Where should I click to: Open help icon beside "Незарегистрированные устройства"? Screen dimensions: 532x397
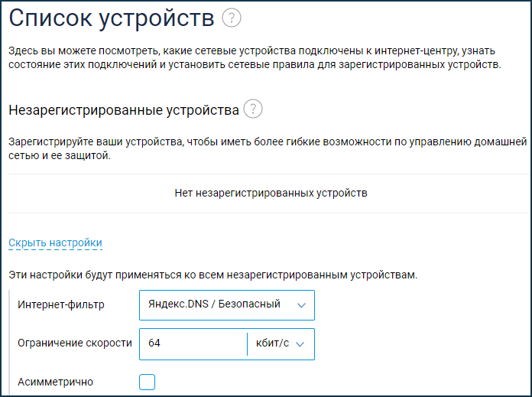(x=253, y=109)
